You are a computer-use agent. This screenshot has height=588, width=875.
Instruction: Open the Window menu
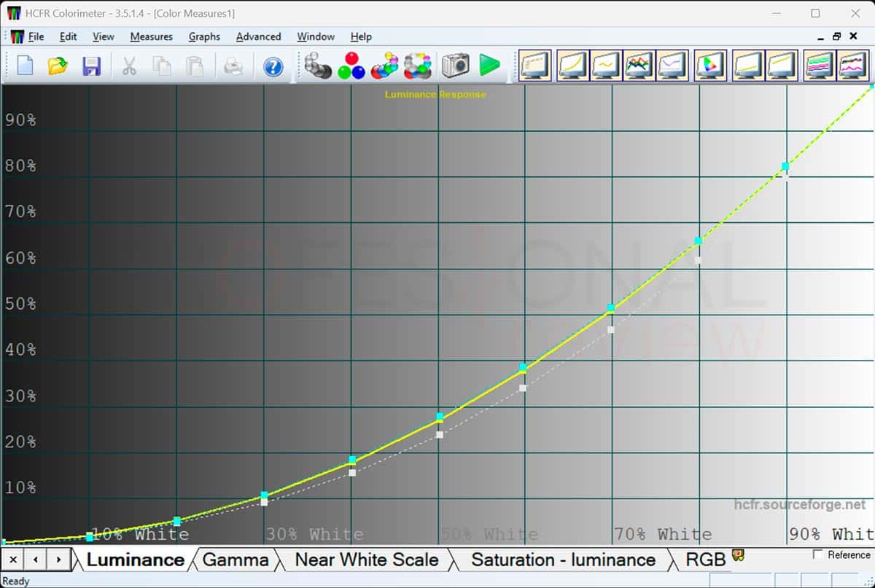point(316,36)
